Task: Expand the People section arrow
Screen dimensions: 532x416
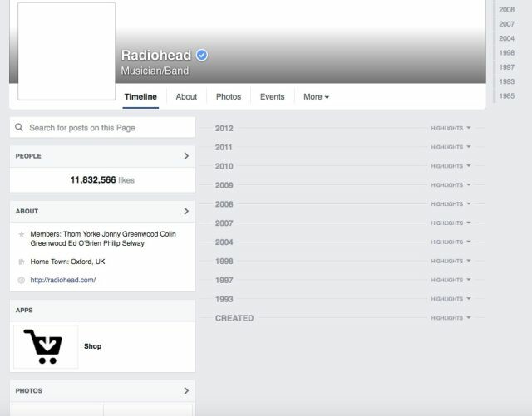Action: click(x=186, y=156)
